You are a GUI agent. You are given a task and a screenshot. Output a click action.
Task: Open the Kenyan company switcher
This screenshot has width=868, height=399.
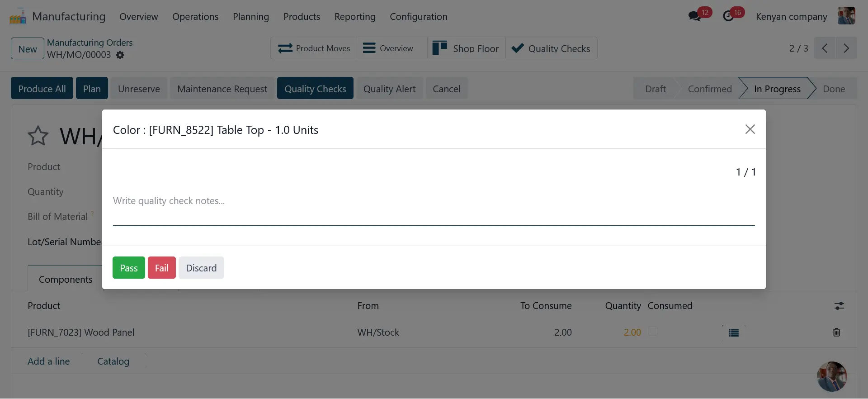point(791,17)
